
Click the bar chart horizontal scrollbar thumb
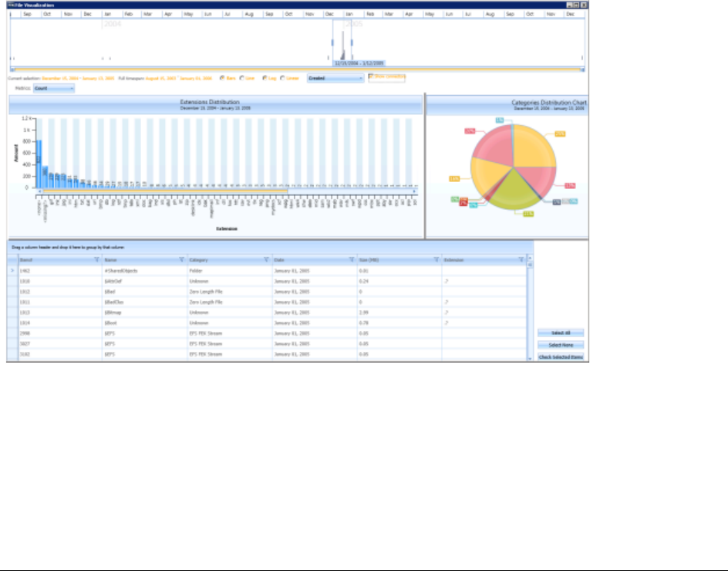pos(165,191)
